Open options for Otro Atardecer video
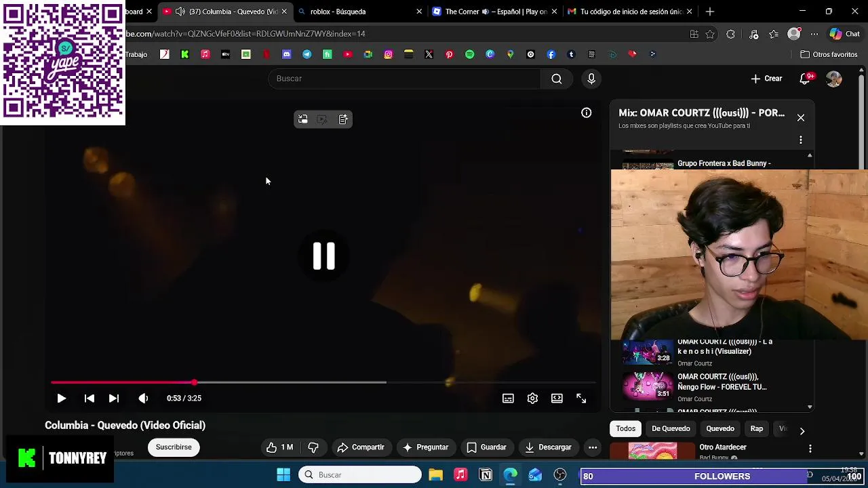The image size is (868, 488). [x=810, y=449]
